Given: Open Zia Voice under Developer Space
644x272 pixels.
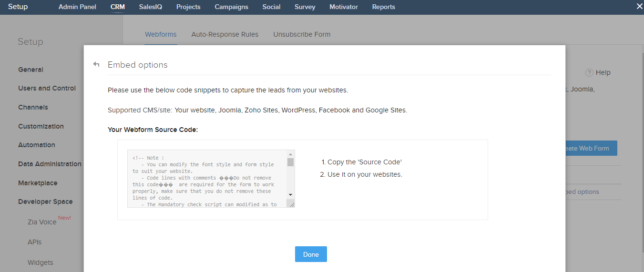Looking at the screenshot, I should [x=42, y=222].
